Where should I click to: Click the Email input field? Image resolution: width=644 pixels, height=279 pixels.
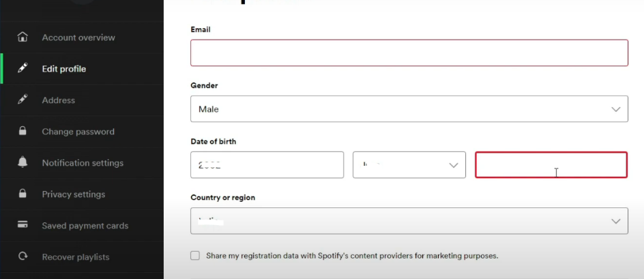click(409, 53)
